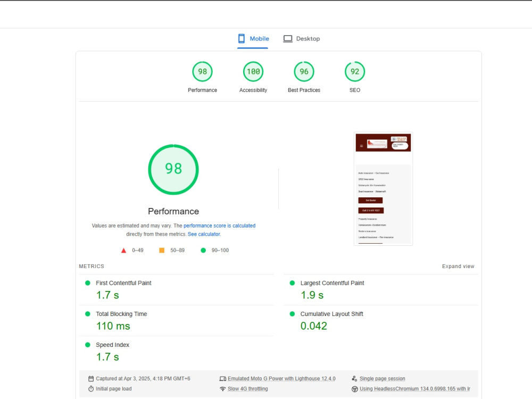Viewport: 532px width, 399px height.
Task: Click 'Single page session' text
Action: tap(383, 379)
